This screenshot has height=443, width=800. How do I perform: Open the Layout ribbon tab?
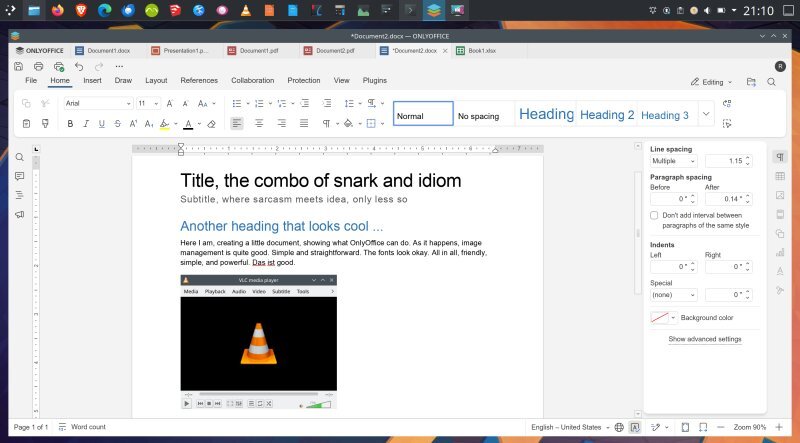pos(156,81)
